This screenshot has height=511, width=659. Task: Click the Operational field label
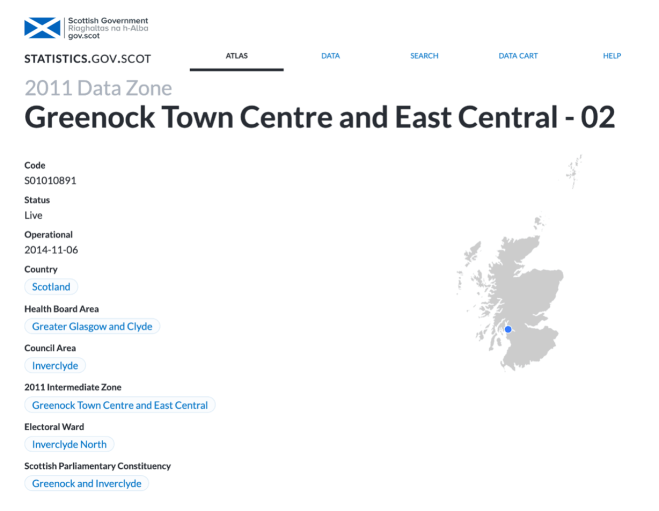point(48,234)
